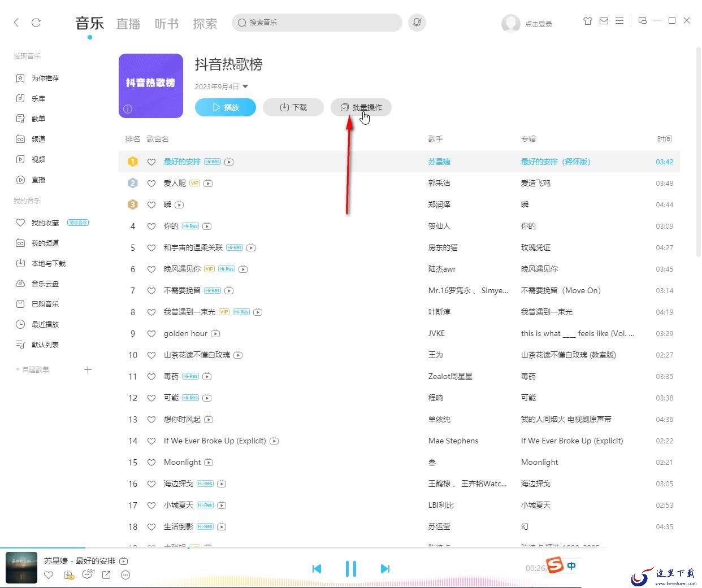The height and width of the screenshot is (588, 702).
Task: Switch to the 听书 tab
Action: [x=167, y=23]
